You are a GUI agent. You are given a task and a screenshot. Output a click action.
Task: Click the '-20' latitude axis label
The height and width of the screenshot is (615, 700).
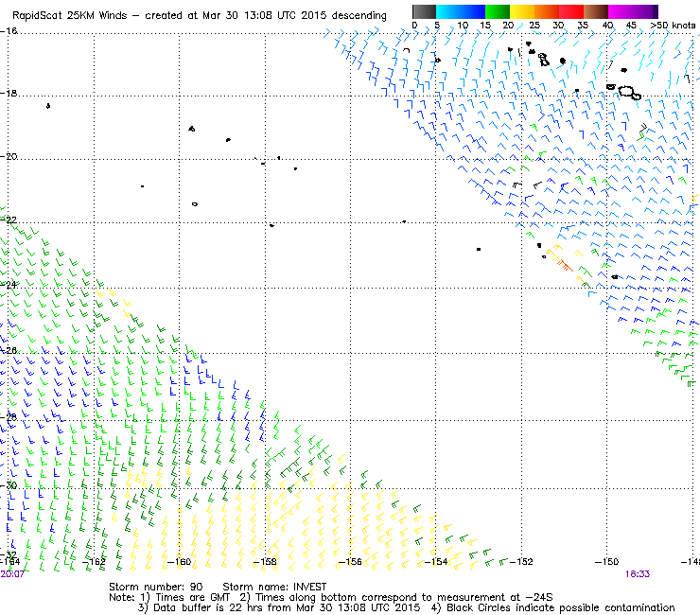point(9,157)
